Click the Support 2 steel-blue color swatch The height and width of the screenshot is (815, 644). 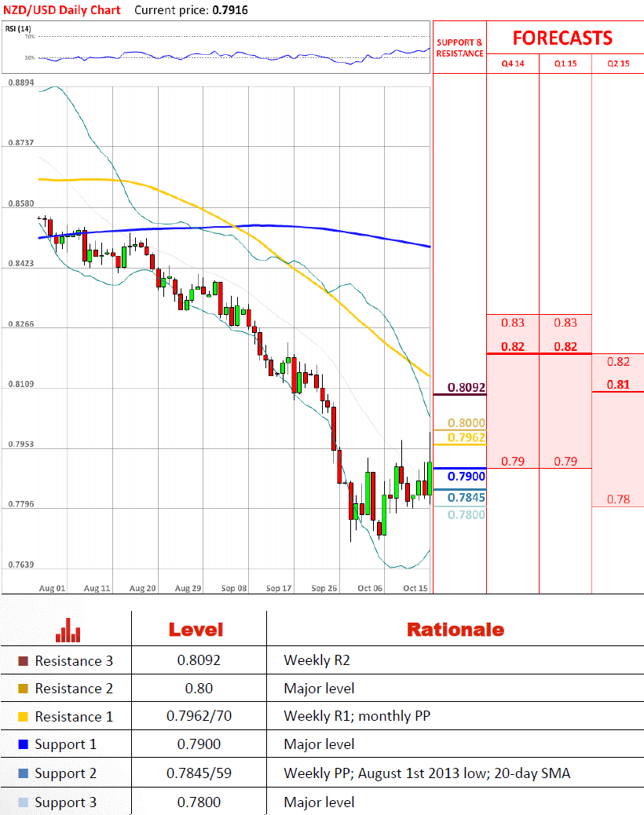[23, 773]
